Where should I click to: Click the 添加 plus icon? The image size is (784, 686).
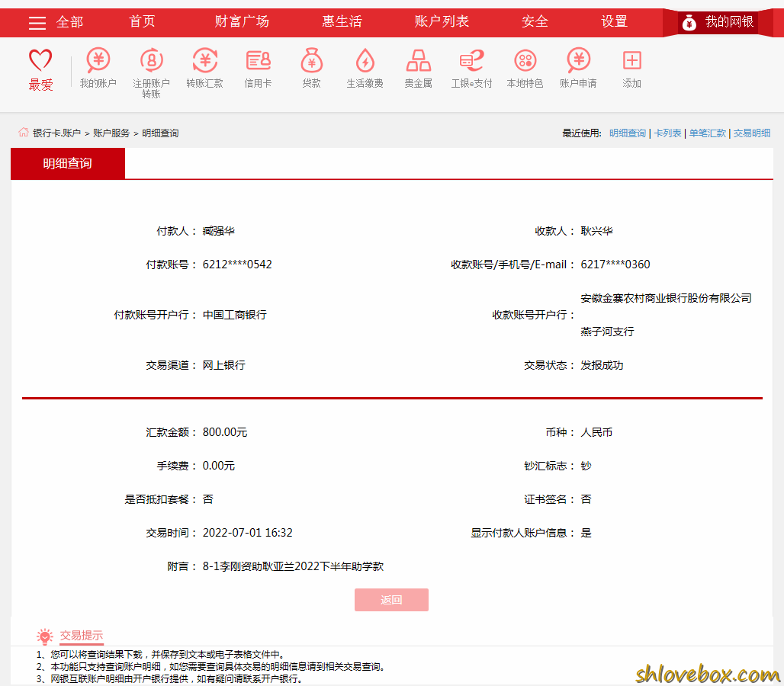click(x=632, y=60)
